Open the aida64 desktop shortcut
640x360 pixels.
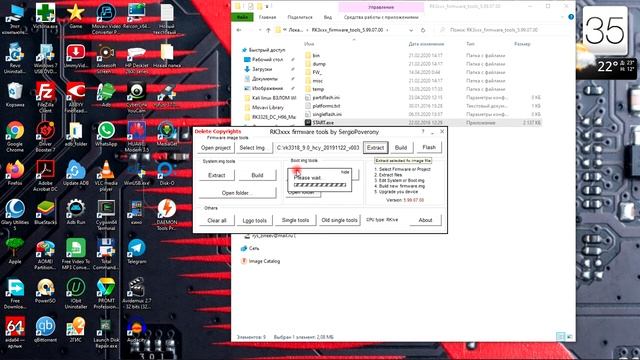(x=15, y=331)
